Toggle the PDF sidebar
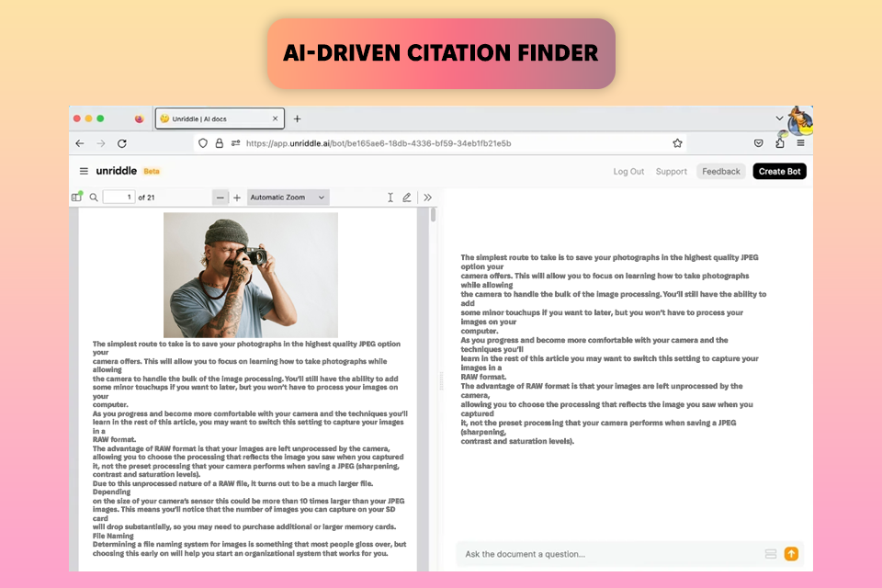This screenshot has height=588, width=882. (77, 197)
